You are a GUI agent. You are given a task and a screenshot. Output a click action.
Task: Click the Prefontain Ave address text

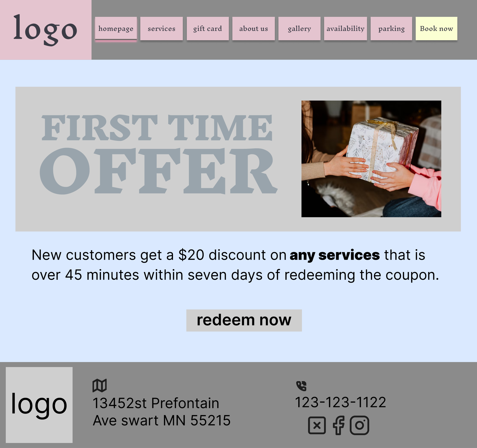coord(161,412)
